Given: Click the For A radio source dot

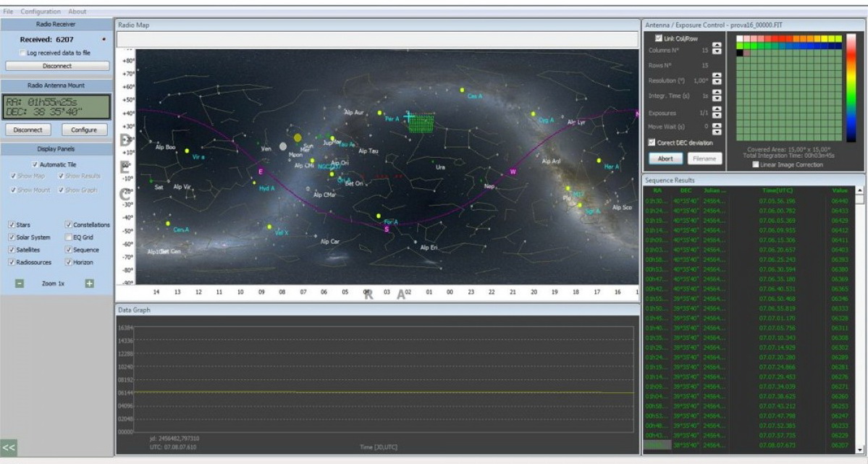Looking at the screenshot, I should click(379, 216).
